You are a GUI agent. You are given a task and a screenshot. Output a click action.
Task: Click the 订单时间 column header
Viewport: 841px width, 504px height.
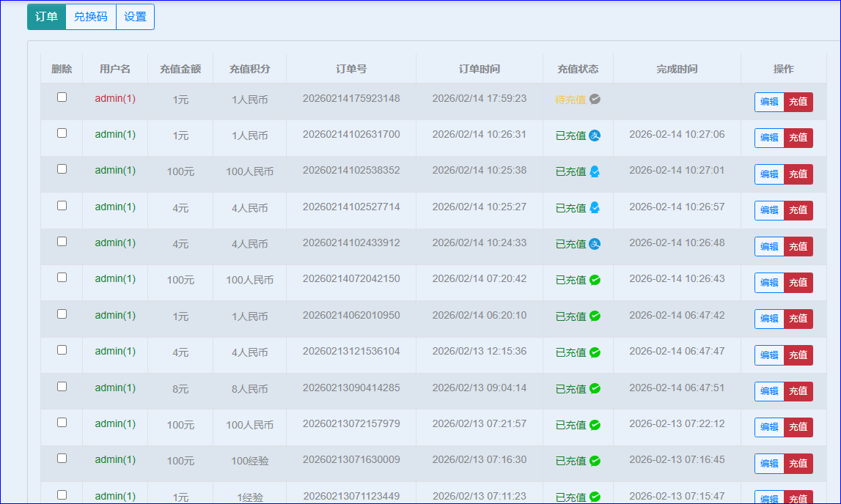(x=479, y=69)
